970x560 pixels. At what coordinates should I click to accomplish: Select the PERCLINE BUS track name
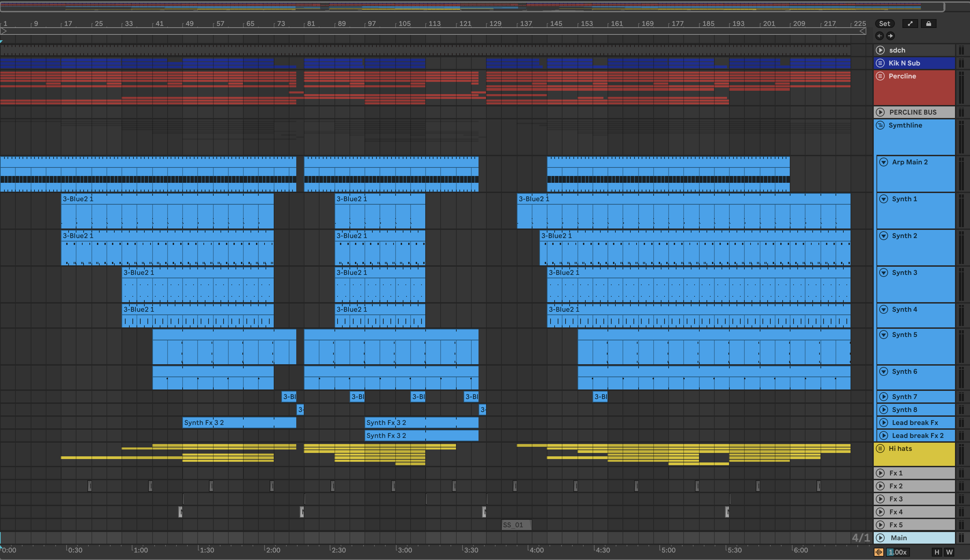[x=913, y=112]
